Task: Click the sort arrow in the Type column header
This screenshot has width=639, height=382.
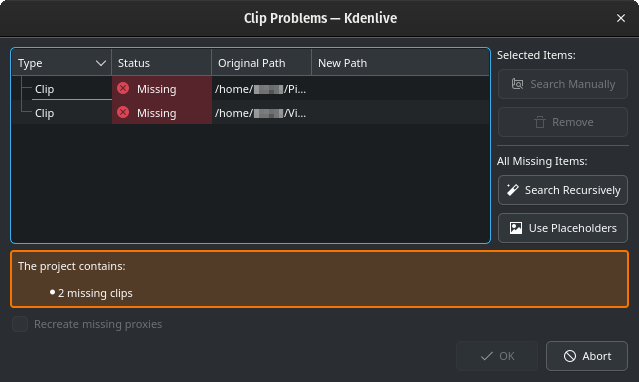Action: pyautogui.click(x=101, y=63)
